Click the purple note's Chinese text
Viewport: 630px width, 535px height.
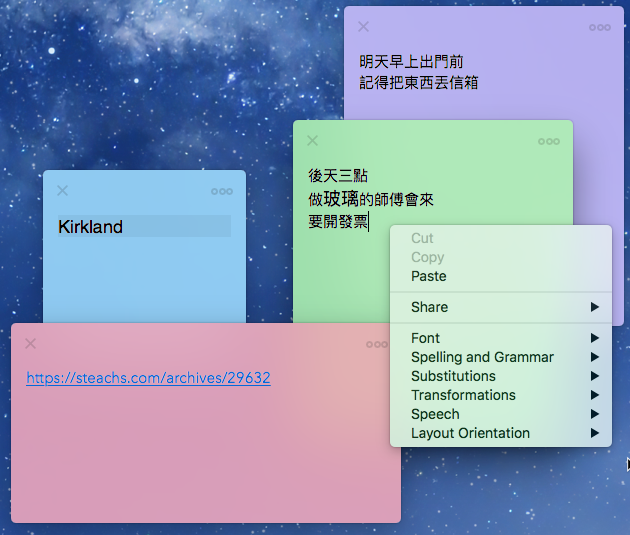pos(418,72)
